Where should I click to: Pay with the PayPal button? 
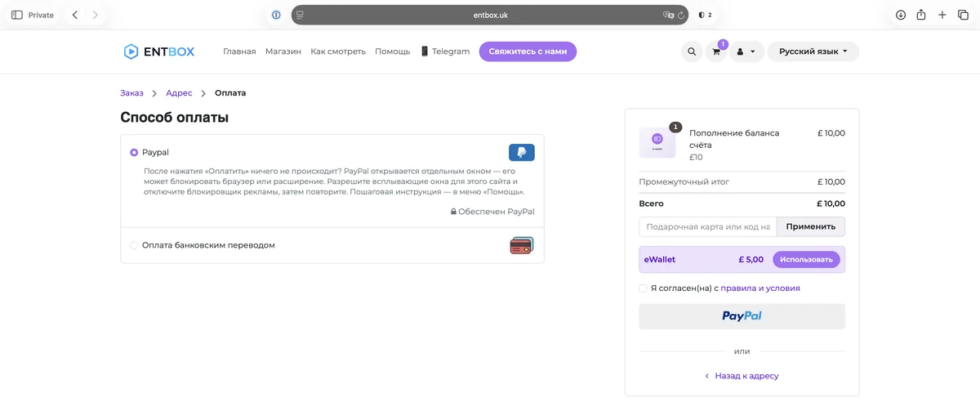pos(742,316)
